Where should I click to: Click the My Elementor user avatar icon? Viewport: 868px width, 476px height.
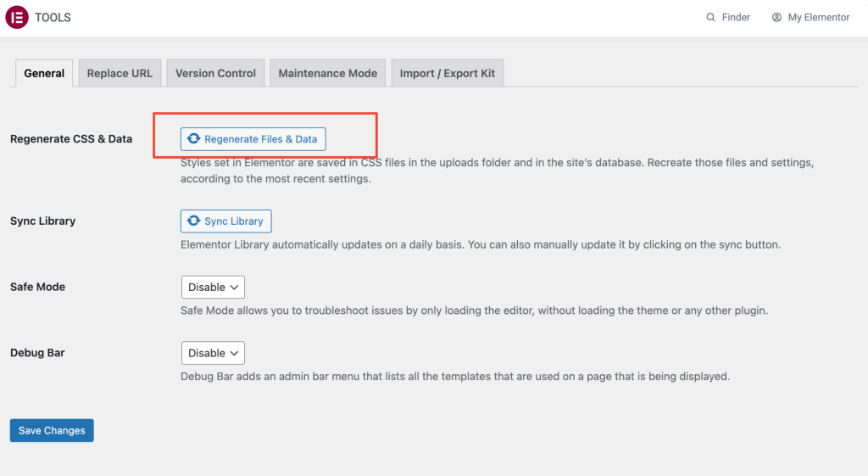(776, 17)
